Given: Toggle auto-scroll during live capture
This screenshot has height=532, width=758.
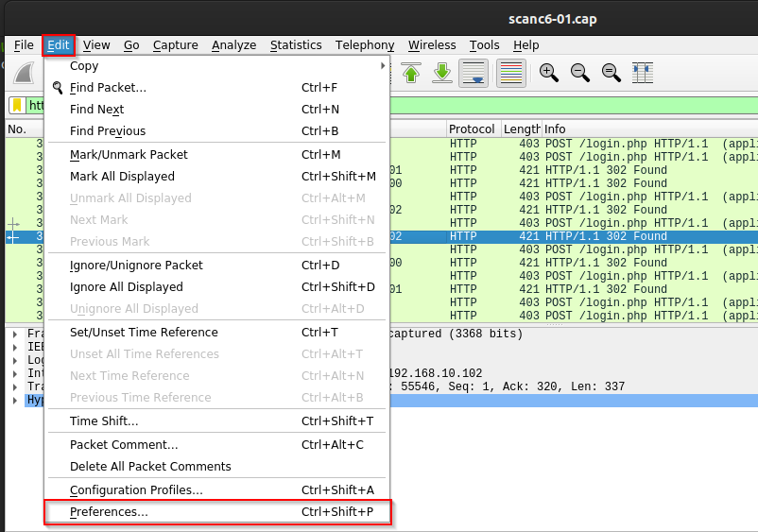Looking at the screenshot, I should point(474,73).
